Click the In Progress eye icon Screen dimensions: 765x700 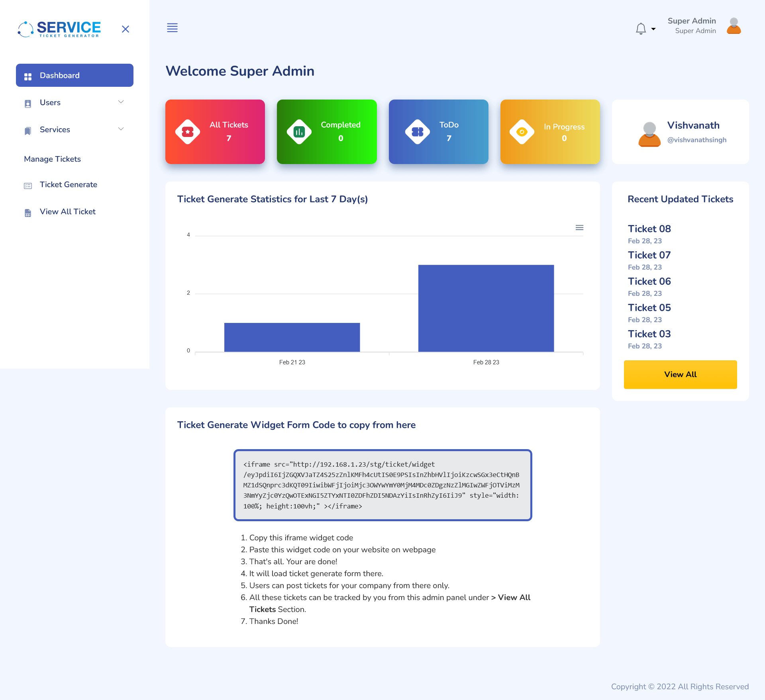pos(522,132)
